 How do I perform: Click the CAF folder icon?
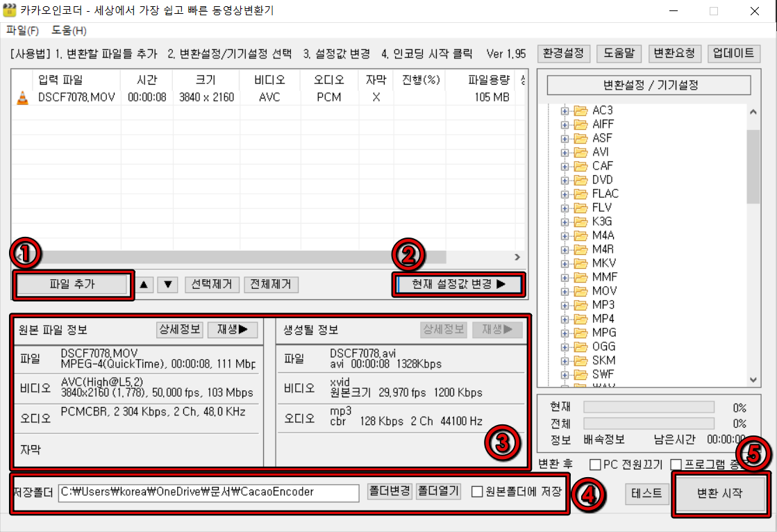point(580,165)
